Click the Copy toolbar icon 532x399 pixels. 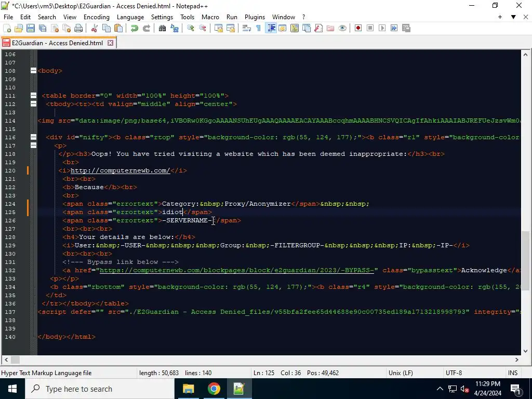[106, 28]
